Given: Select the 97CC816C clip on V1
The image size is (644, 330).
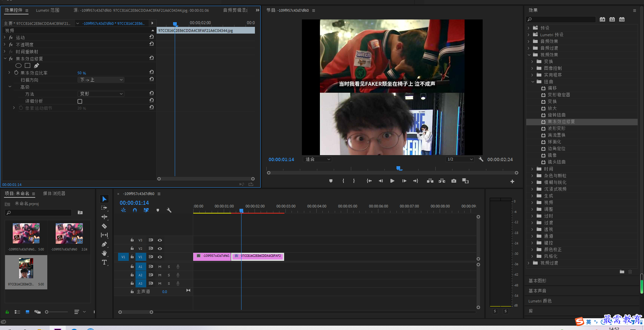Looking at the screenshot, I should (x=258, y=256).
